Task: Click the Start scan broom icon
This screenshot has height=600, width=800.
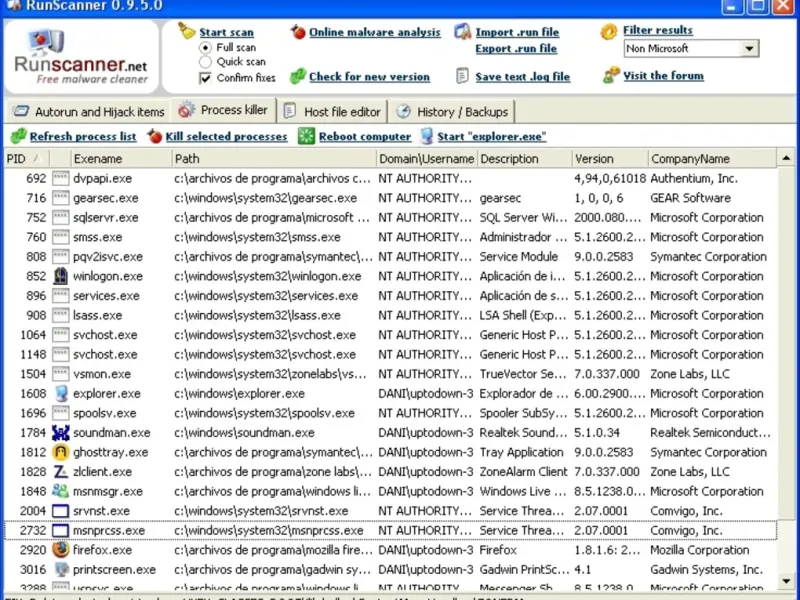Action: (187, 31)
